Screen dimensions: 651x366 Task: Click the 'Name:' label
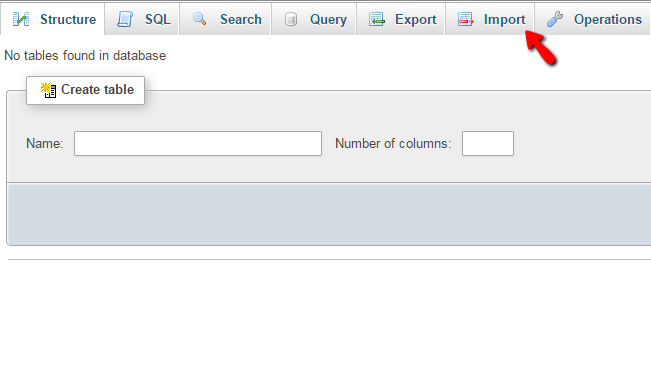(44, 144)
